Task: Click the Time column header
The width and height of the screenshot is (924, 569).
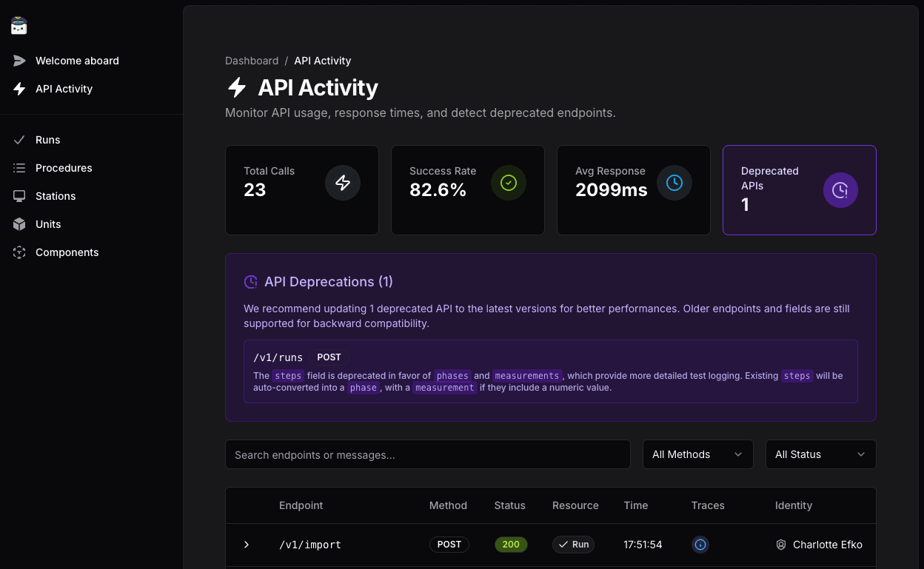Action: 636,505
